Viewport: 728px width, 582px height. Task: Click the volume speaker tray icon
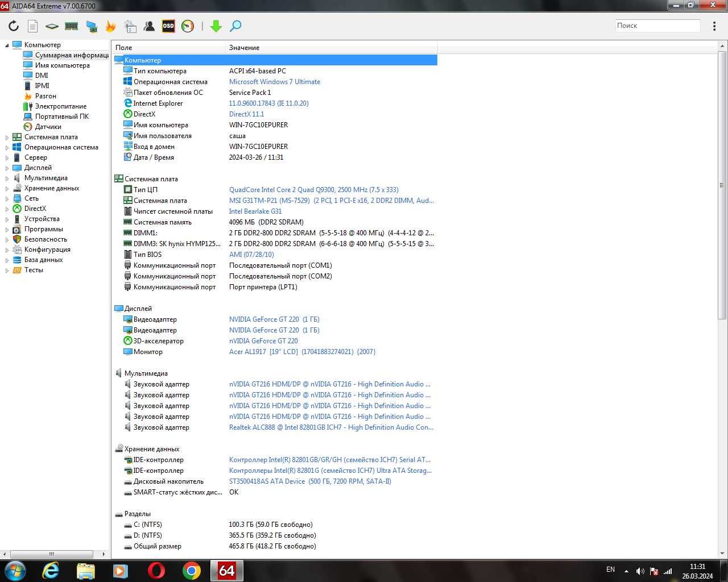tap(640, 571)
